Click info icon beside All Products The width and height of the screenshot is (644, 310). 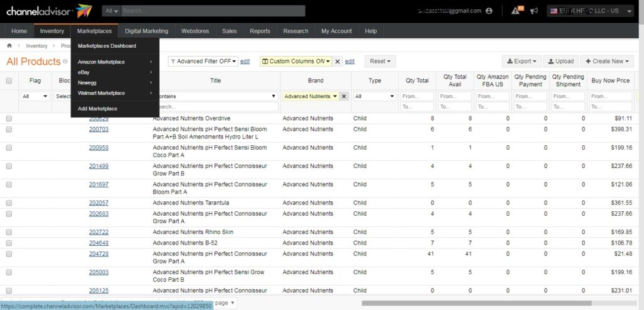pos(65,62)
